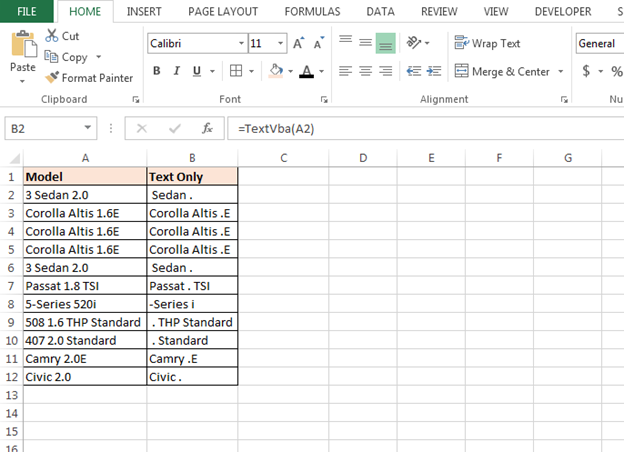
Task: Open Clipboard group dialog launcher
Action: pyautogui.click(x=136, y=99)
